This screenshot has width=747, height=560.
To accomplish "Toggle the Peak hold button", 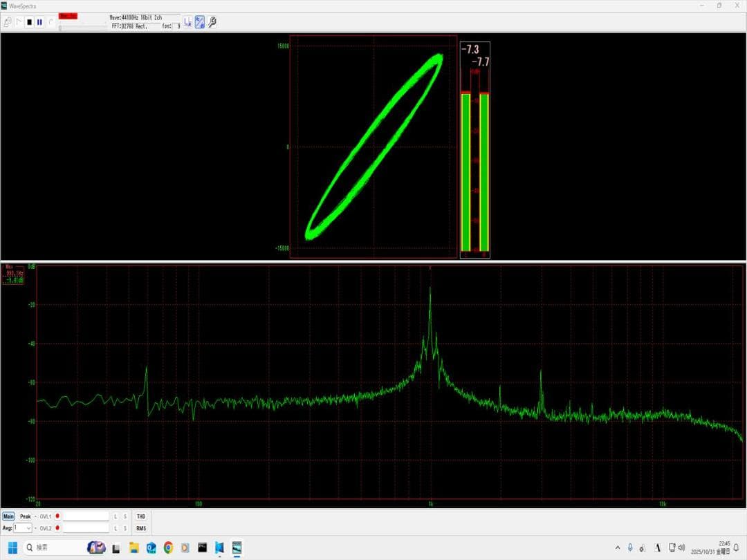I will click(26, 516).
